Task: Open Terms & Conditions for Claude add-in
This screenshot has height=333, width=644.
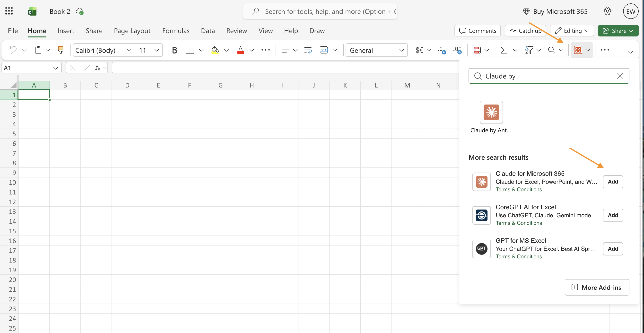Action: [x=519, y=190]
